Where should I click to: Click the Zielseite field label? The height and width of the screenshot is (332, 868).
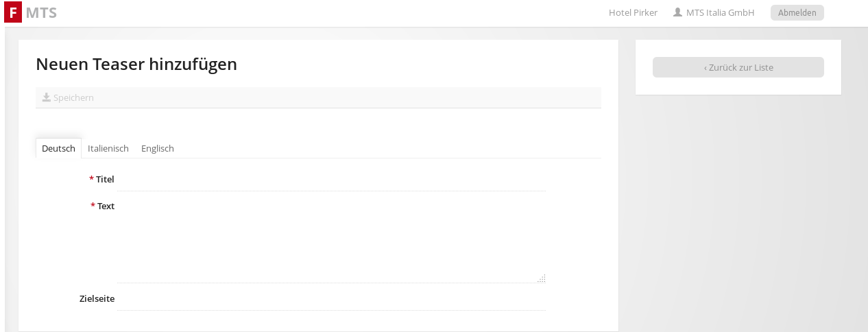(x=97, y=299)
